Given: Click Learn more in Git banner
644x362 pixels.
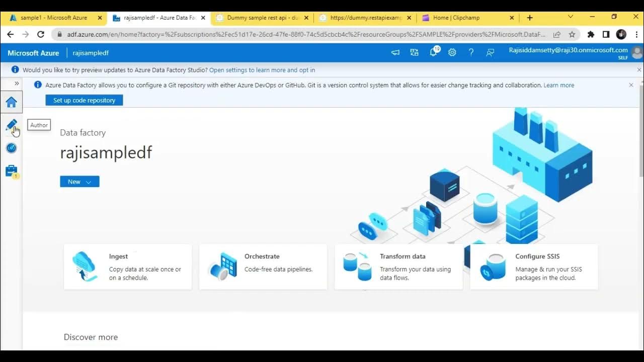Looking at the screenshot, I should pos(559,85).
